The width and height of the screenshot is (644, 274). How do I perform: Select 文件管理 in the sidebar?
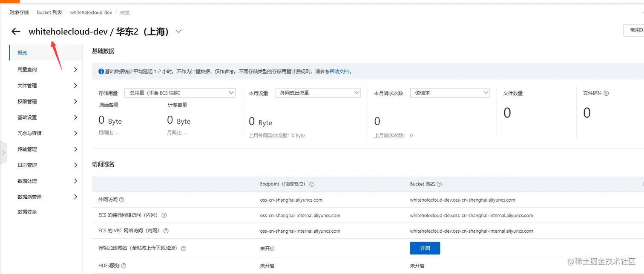click(26, 85)
